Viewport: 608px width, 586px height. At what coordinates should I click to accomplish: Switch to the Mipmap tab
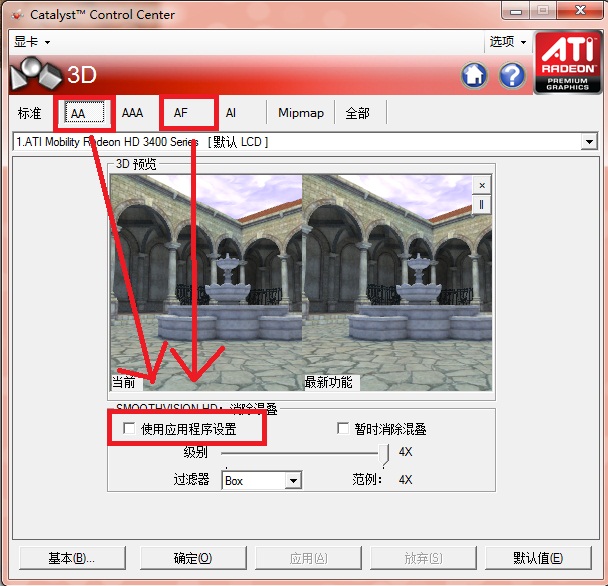pos(301,113)
